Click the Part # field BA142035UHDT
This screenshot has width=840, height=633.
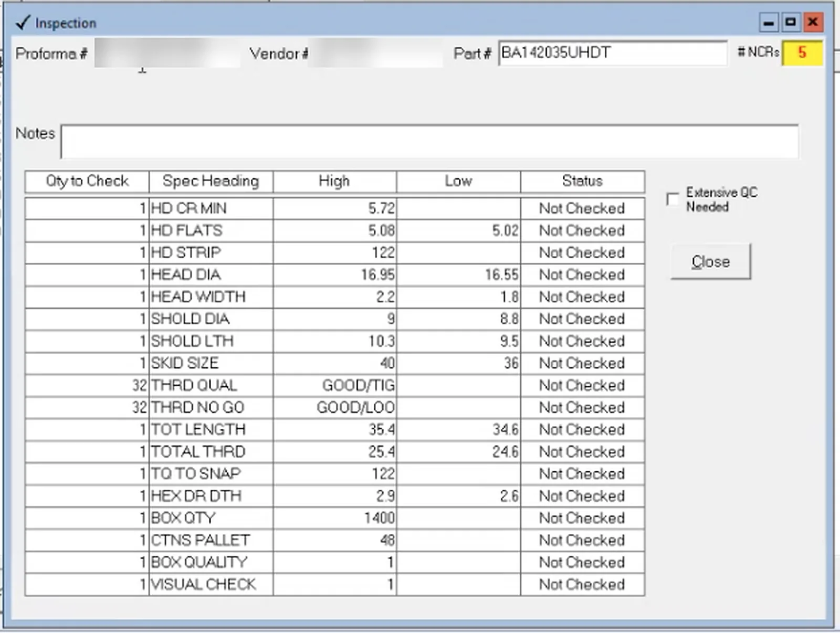click(613, 53)
